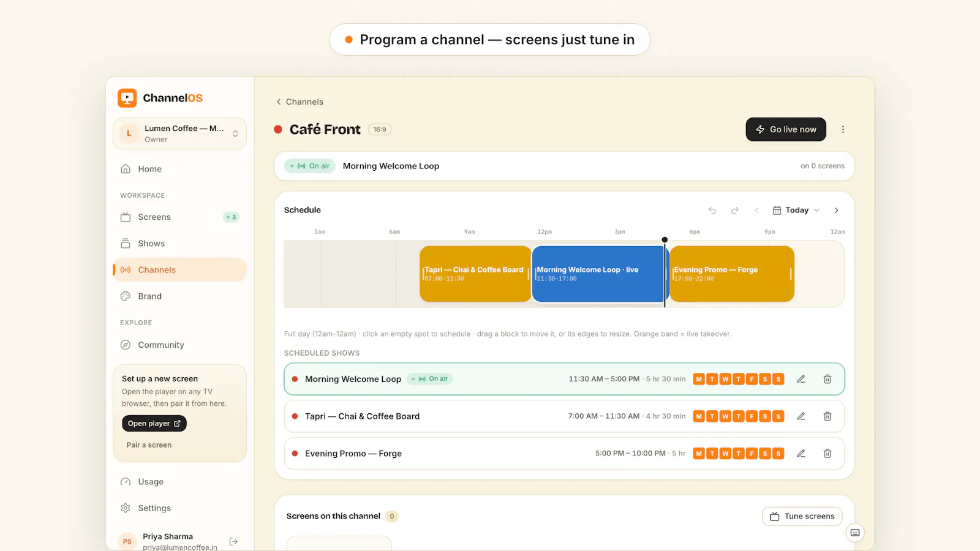Image resolution: width=980 pixels, height=551 pixels.
Task: Click the On air status badge
Action: coord(310,166)
